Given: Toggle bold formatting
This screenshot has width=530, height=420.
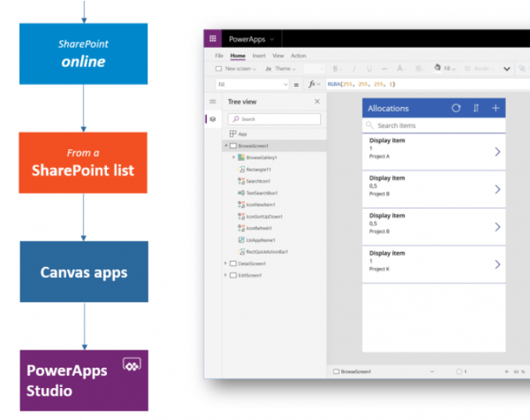Looking at the screenshot, I should pos(336,69).
